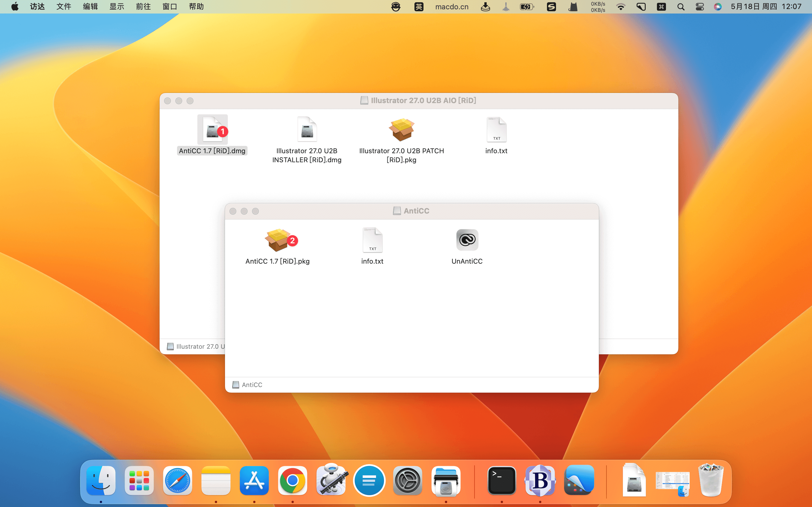The width and height of the screenshot is (812, 507).
Task: Open the 文件 menu
Action: point(64,7)
